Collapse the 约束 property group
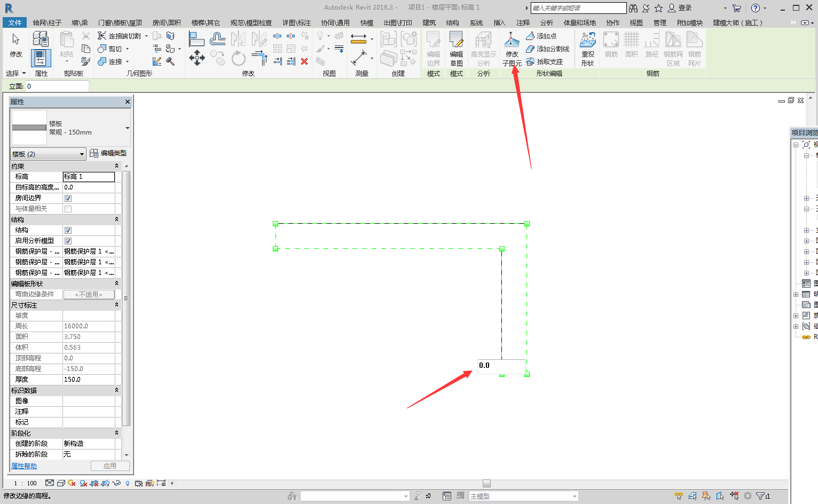Image resolution: width=818 pixels, height=504 pixels. (x=116, y=166)
